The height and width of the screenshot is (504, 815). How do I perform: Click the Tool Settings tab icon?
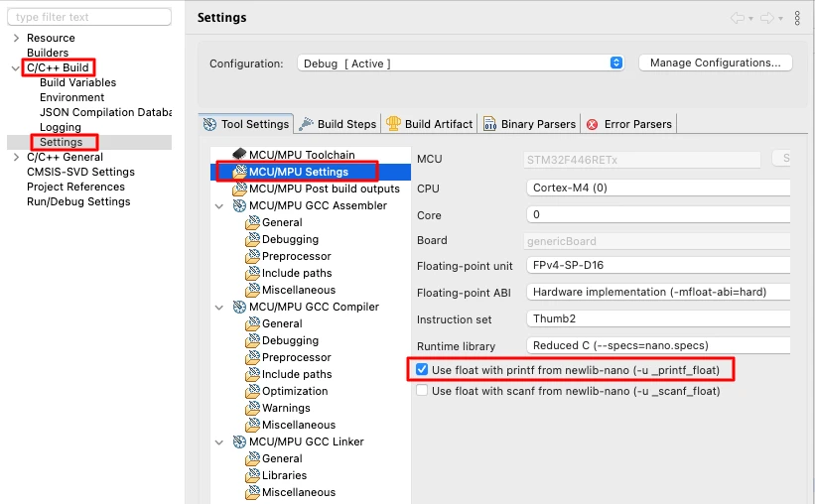(210, 124)
